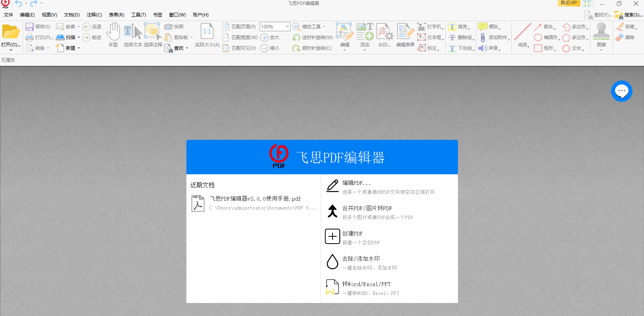Screen dimensions: 644x316
Task: Select the 箭头 arrow drawing tool
Action: pyautogui.click(x=544, y=27)
